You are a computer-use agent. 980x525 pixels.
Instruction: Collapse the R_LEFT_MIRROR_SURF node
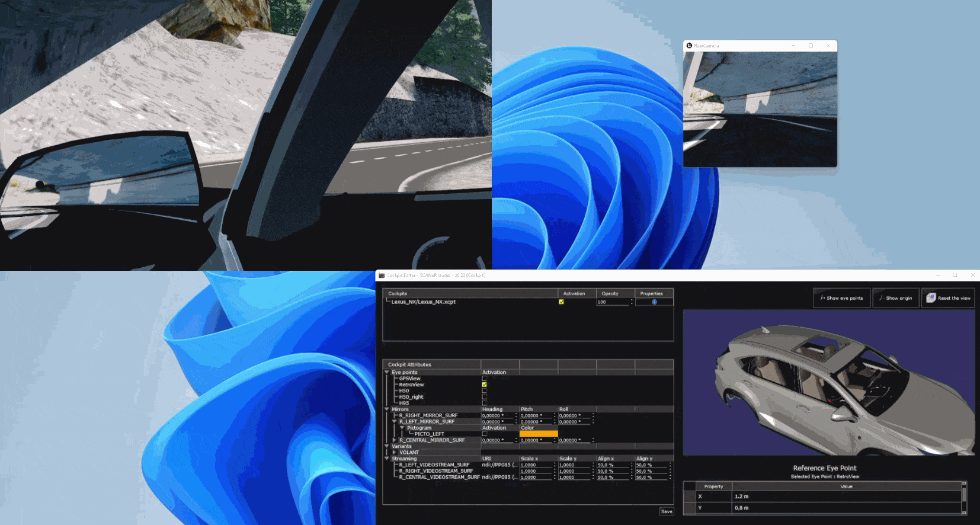pyautogui.click(x=395, y=422)
